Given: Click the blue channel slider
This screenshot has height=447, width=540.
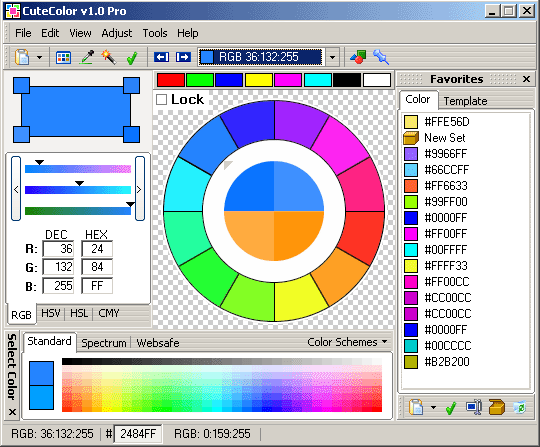Looking at the screenshot, I should [x=78, y=211].
